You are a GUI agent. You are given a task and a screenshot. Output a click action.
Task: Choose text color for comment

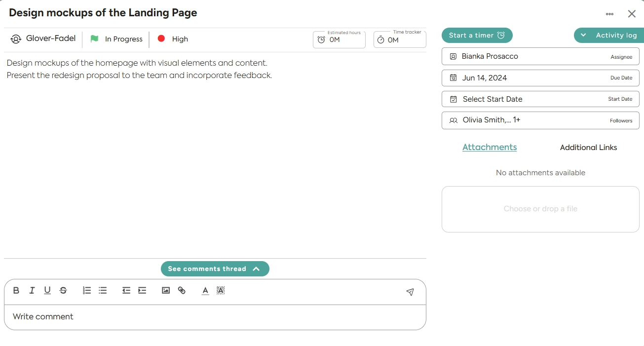click(205, 291)
